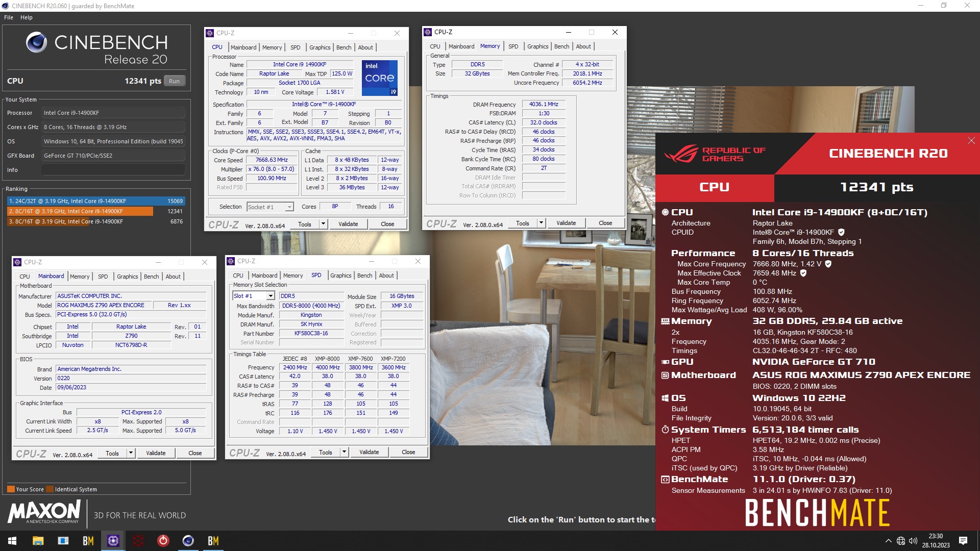Open Tools dropdown arrow in CPU-Z Memory window
Viewport: 980px width, 551px height.
[541, 223]
